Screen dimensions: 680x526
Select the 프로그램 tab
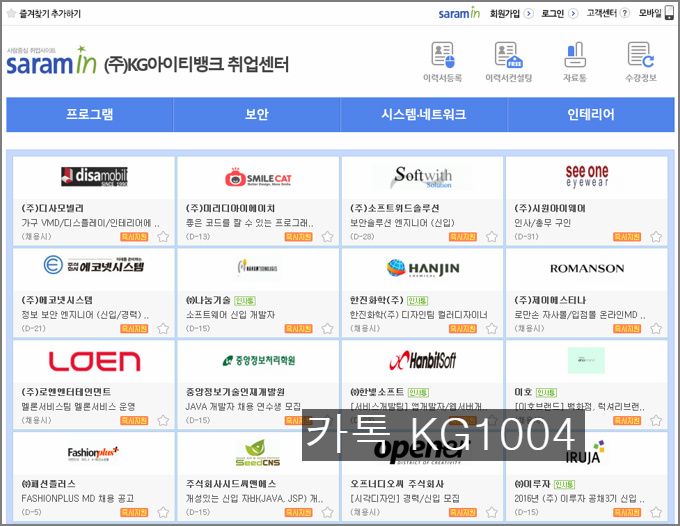(x=90, y=114)
